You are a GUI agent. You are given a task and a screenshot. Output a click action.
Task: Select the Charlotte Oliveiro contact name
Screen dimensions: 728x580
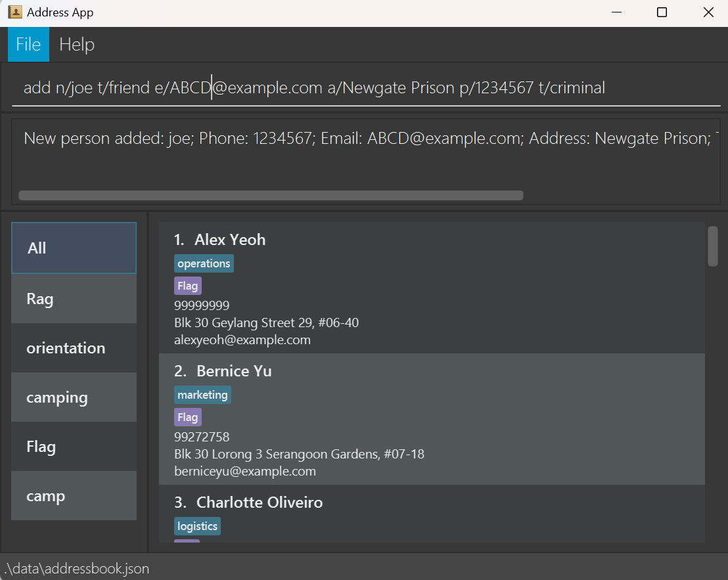point(260,502)
